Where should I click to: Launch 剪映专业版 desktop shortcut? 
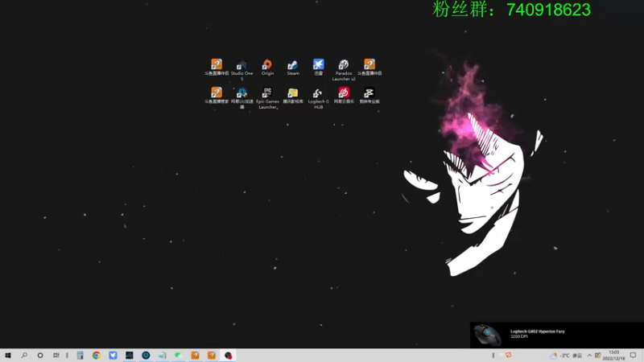(369, 95)
